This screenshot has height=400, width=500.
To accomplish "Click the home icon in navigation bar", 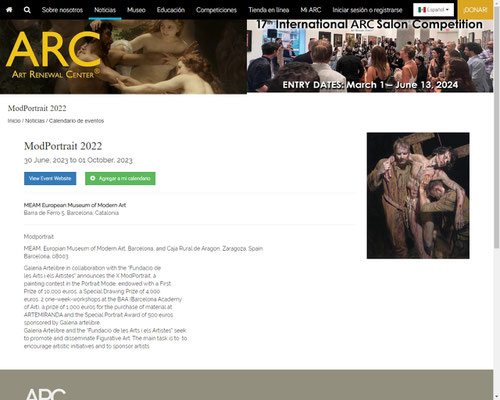I will [x=9, y=10].
